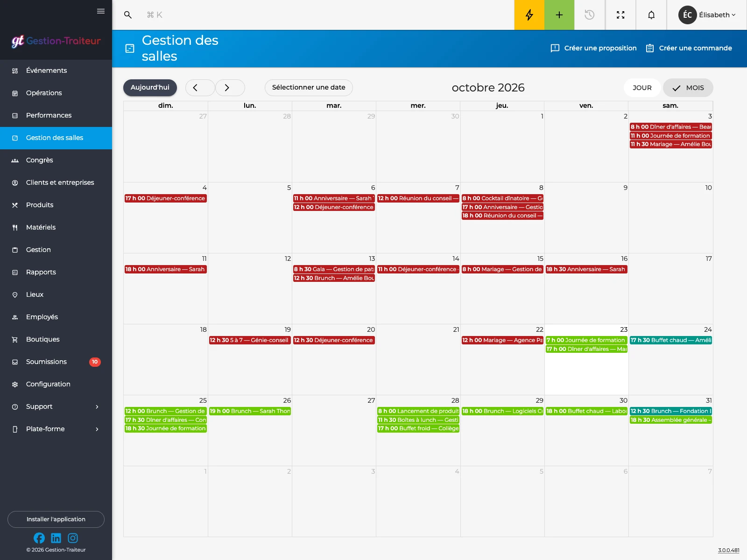
Task: Open 18 h 30 Assemblée générale event
Action: tap(670, 420)
